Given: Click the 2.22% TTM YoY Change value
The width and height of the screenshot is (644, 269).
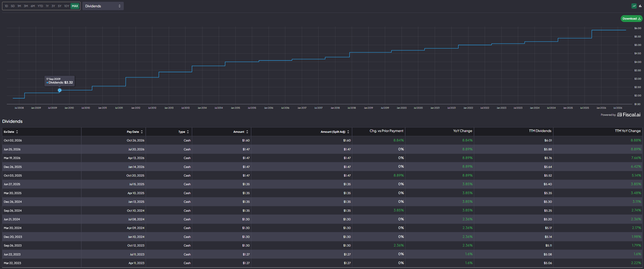Looking at the screenshot, I should (x=636, y=263).
